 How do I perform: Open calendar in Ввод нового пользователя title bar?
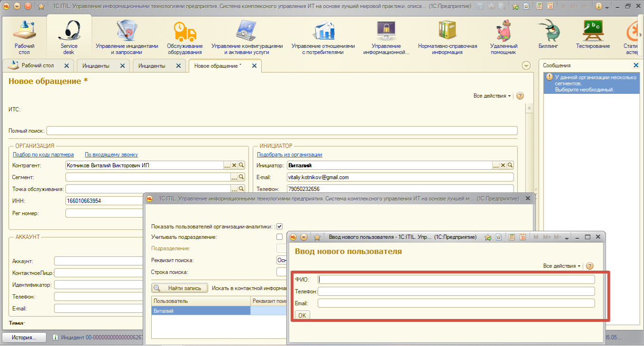pos(523,237)
